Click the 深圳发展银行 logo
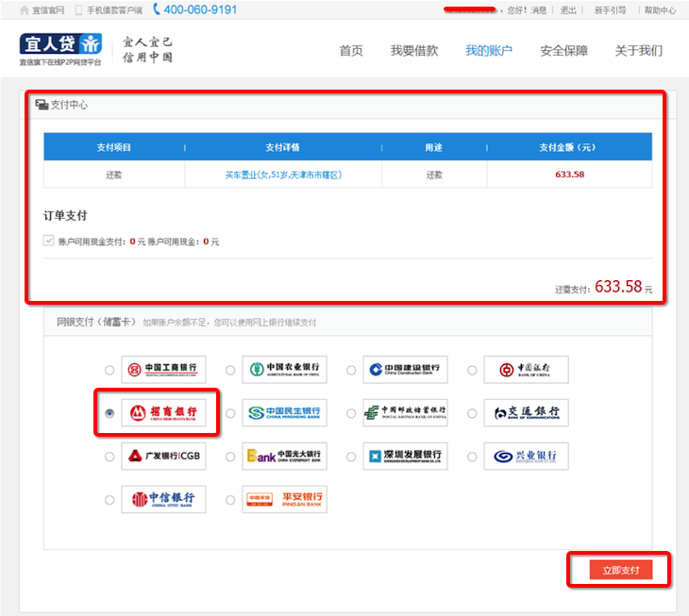Screen dimensions: 689x616 click(x=405, y=457)
